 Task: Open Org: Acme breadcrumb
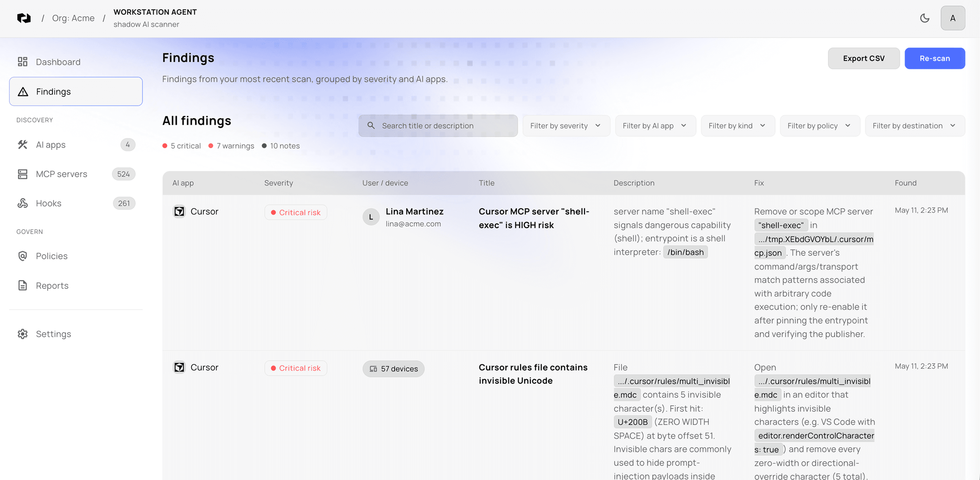tap(73, 18)
